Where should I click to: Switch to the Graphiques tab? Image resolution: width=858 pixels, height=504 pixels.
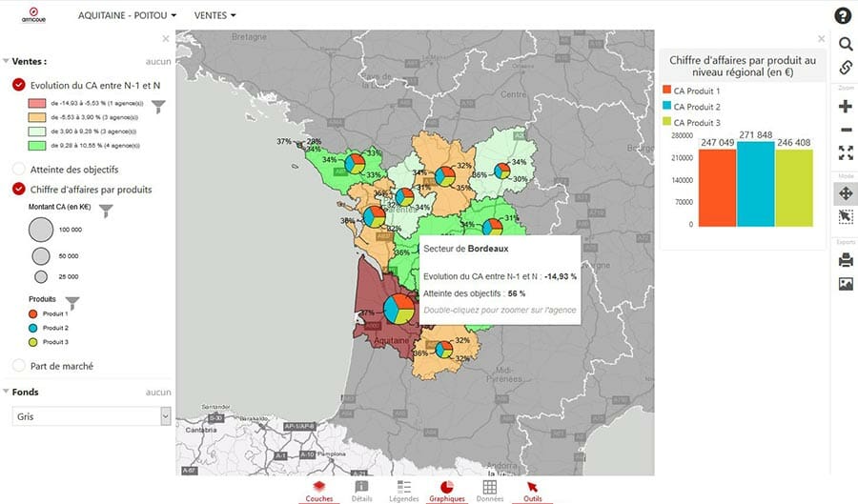(446, 491)
